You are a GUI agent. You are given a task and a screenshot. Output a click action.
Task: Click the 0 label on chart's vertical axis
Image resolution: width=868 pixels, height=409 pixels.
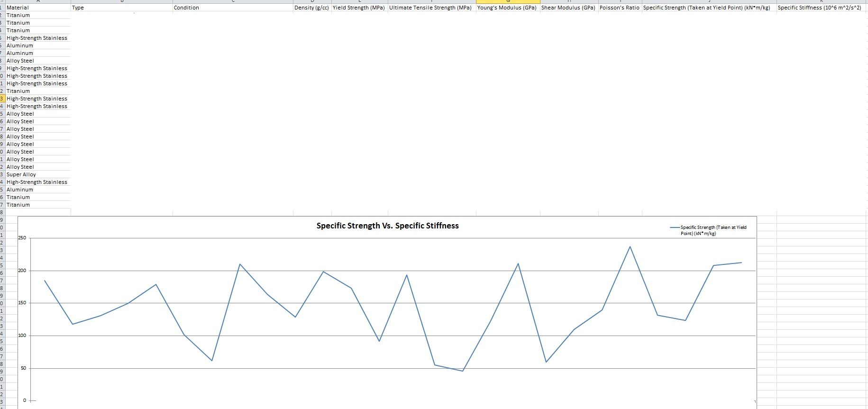tap(25, 400)
